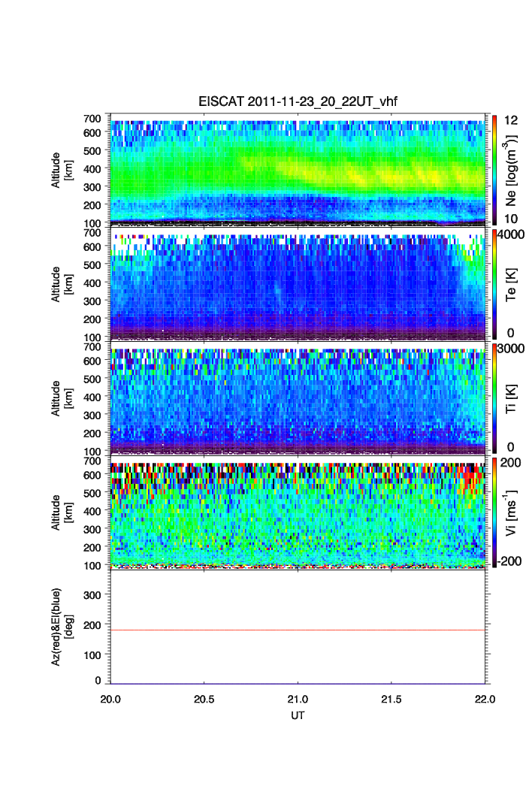Viewport: 532px width, 798px height.
Task: Click the -200 value on Vi colorbar
Action: pos(509,561)
